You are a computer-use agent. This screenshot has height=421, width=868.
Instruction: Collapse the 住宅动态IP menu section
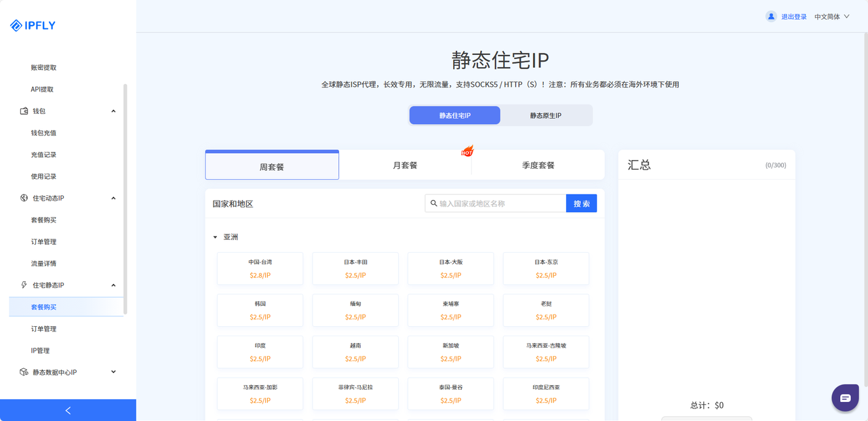point(113,198)
